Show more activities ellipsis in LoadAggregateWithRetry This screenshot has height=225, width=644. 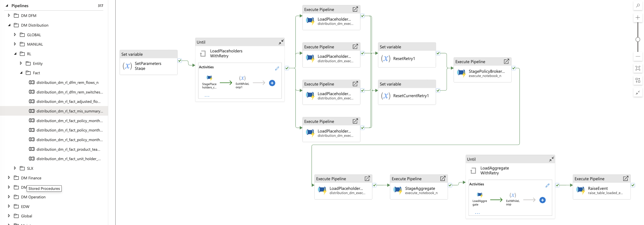point(477,214)
